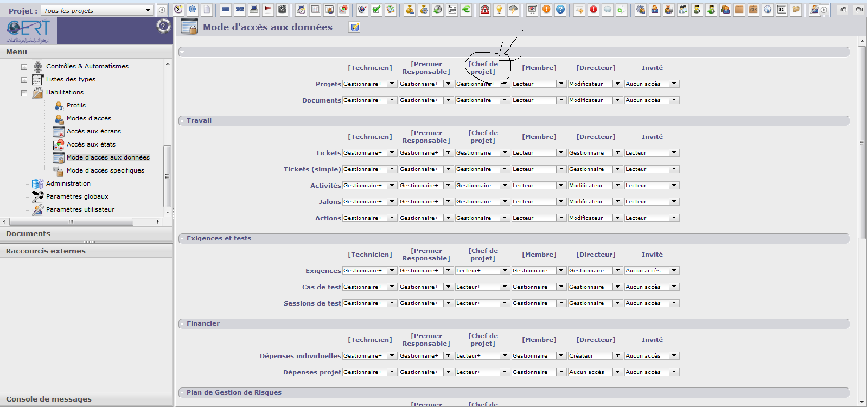This screenshot has width=868, height=407.
Task: Click the green checkmark toolbar icon
Action: (x=376, y=10)
